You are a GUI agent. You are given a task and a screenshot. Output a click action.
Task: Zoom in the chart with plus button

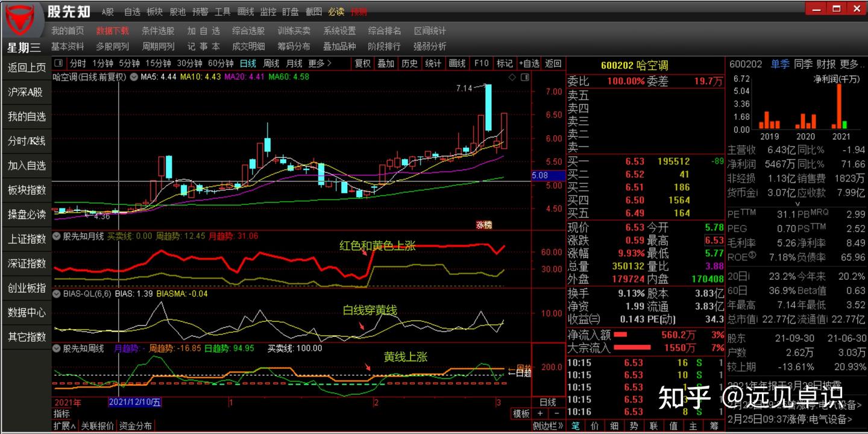540,414
